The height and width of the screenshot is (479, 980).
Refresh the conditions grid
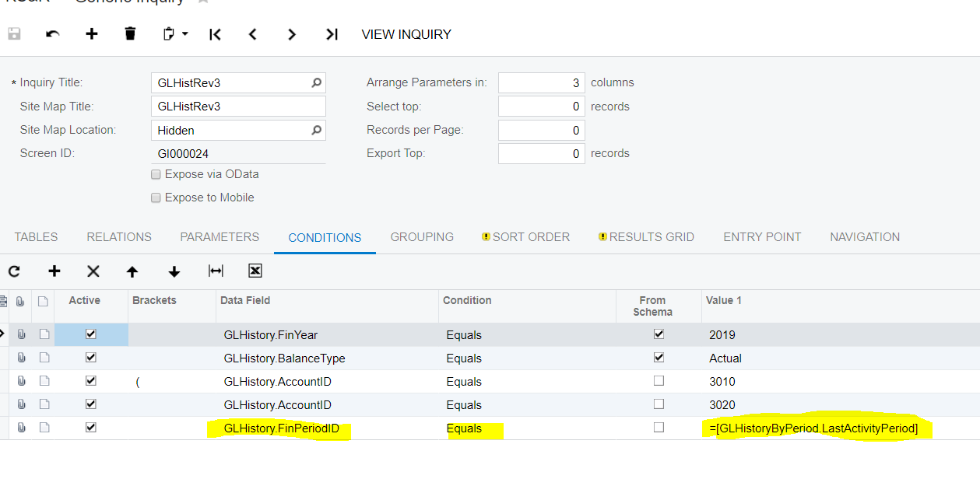click(x=14, y=271)
